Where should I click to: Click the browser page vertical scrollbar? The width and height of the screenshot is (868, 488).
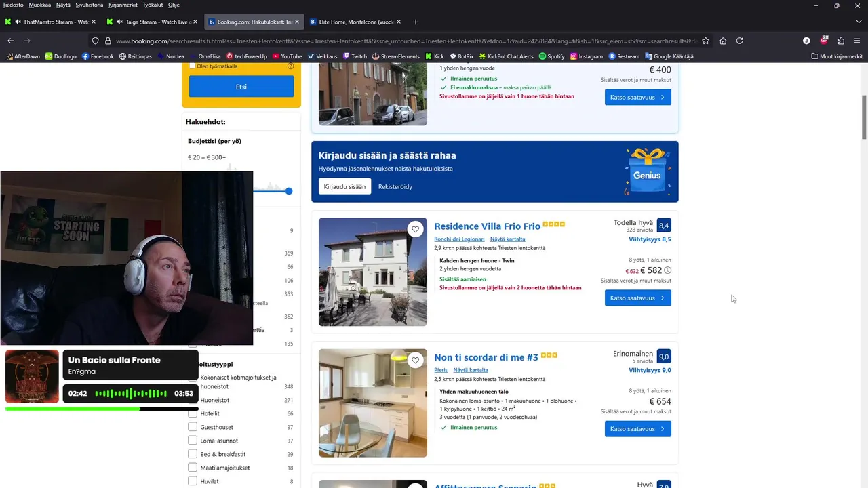[864, 117]
